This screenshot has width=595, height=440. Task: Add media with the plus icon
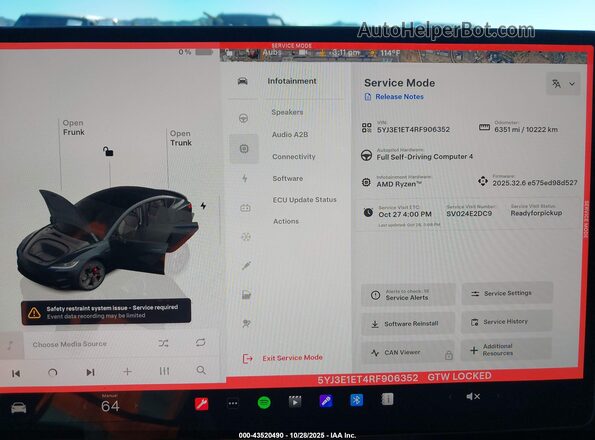point(128,371)
